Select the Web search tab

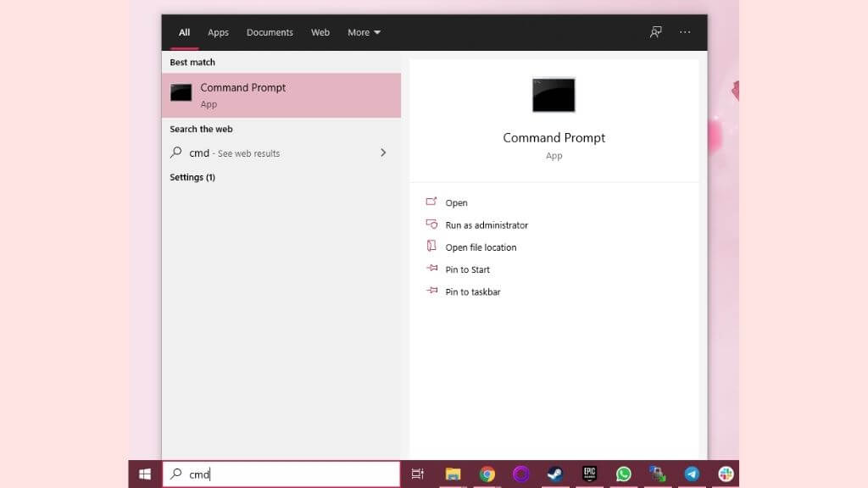pyautogui.click(x=320, y=32)
